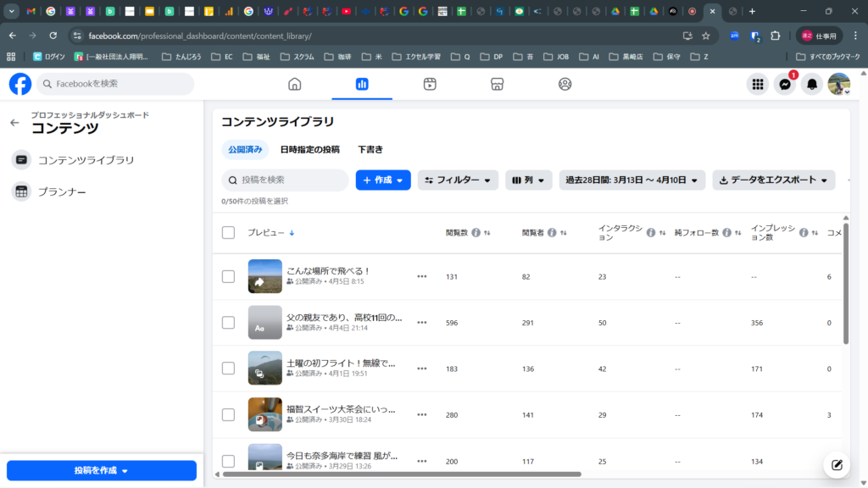Image resolution: width=868 pixels, height=488 pixels.
Task: Click the 投稿を検索 search field
Action: (x=284, y=180)
